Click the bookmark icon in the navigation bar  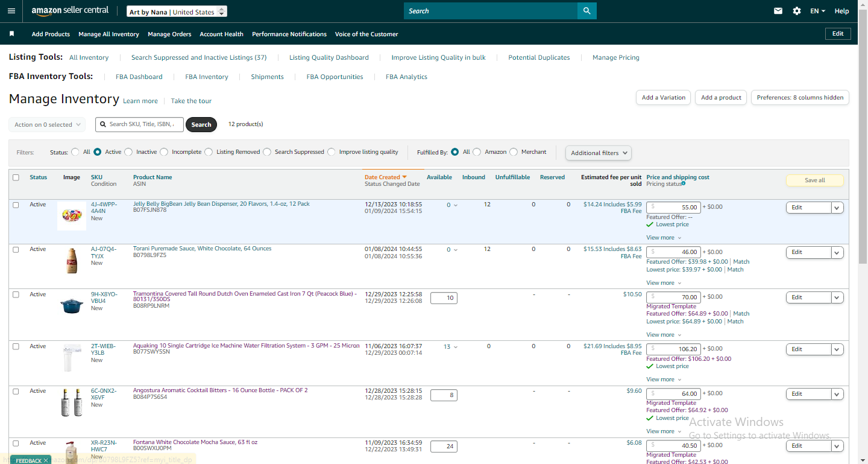pos(11,34)
